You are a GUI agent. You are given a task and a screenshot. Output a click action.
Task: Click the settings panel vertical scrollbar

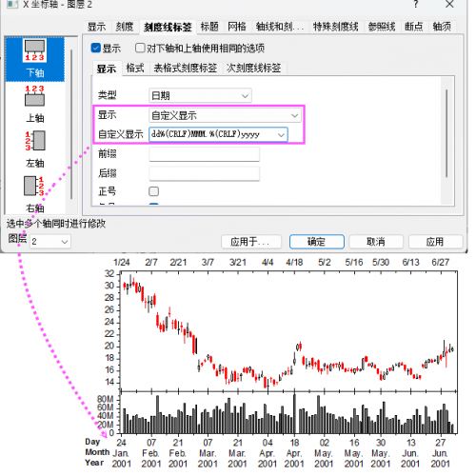[446, 133]
